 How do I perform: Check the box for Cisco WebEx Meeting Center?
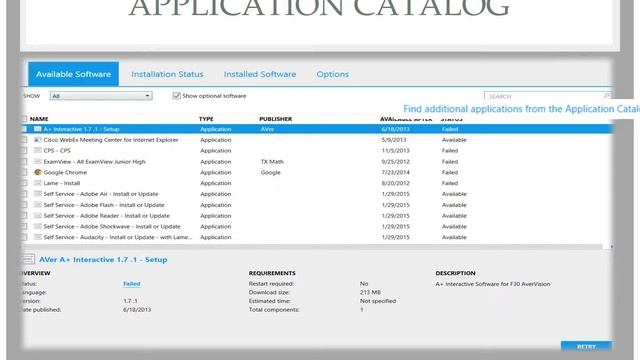pos(24,140)
